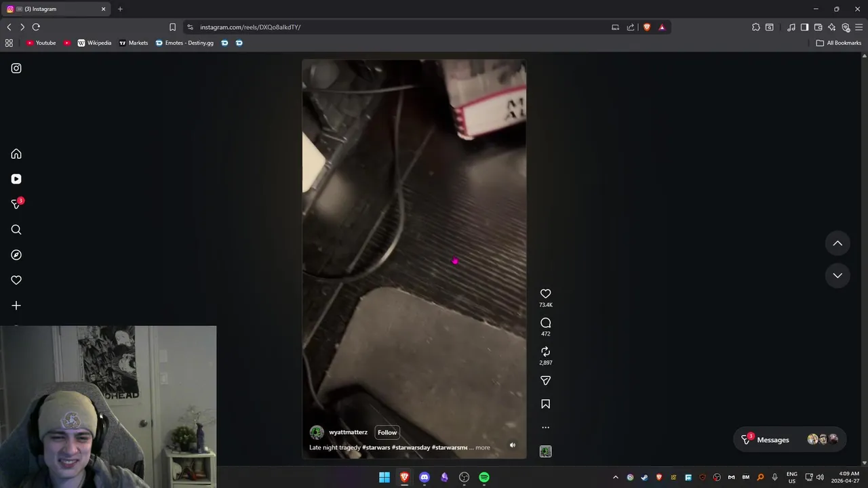Viewport: 868px width, 488px height.
Task: Follow the wyattmatterz account
Action: [387, 432]
